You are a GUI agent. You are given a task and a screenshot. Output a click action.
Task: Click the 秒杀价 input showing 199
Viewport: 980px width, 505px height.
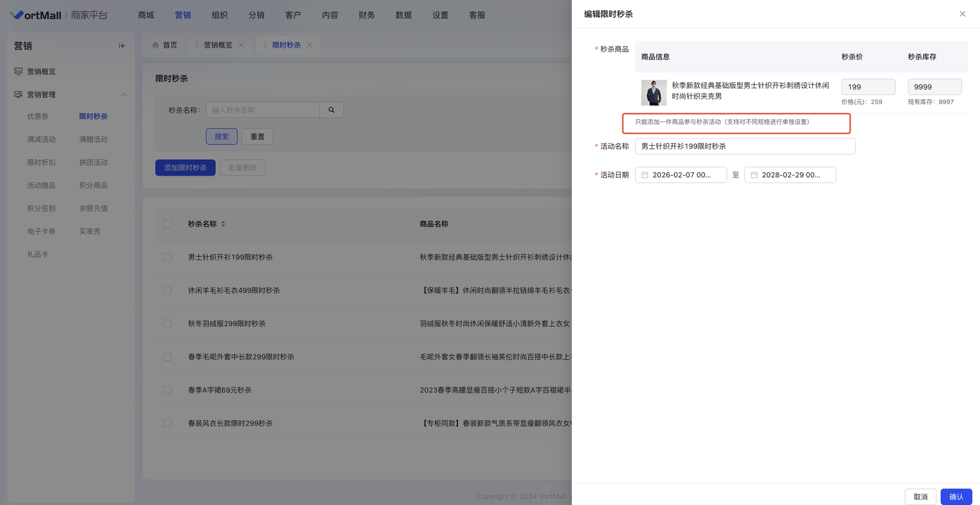(x=867, y=87)
